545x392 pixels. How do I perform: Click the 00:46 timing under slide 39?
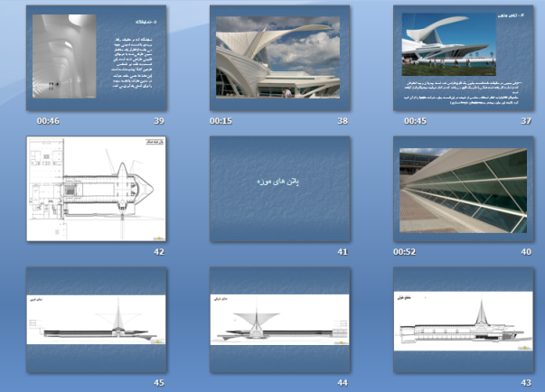pos(48,121)
